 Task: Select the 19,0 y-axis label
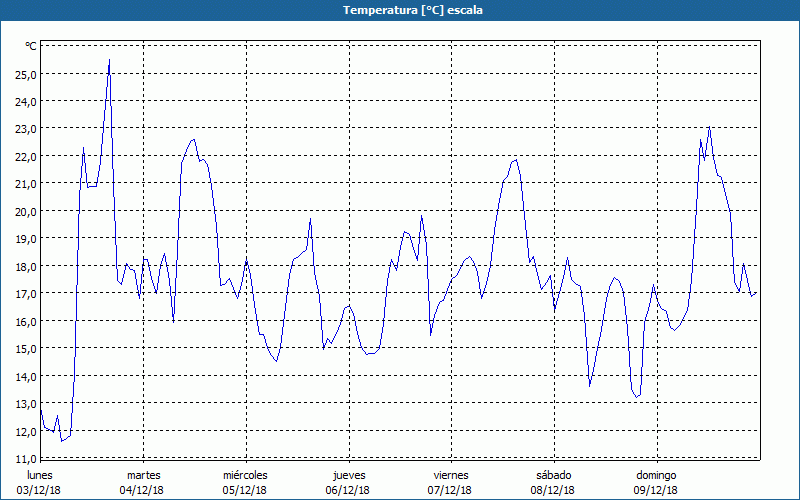point(26,239)
